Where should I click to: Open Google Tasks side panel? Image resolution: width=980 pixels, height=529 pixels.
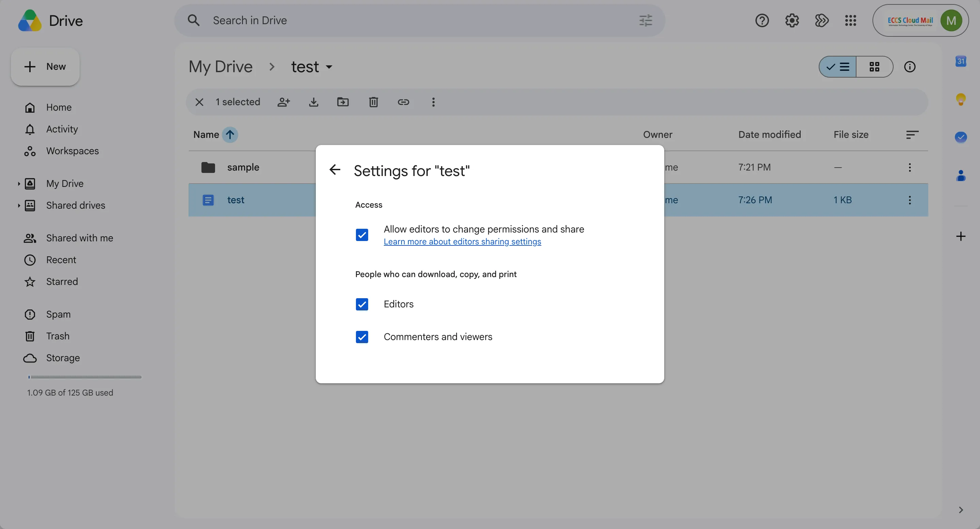pyautogui.click(x=961, y=137)
